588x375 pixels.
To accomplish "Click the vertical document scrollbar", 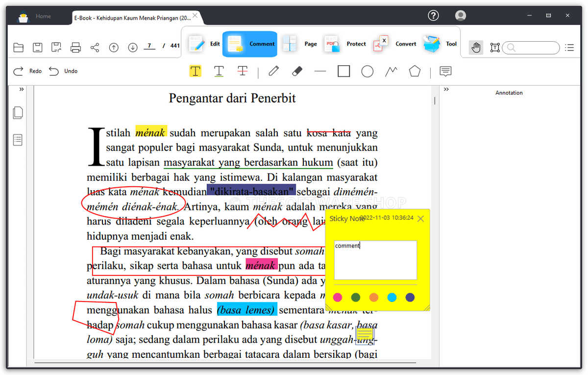I will tap(435, 101).
